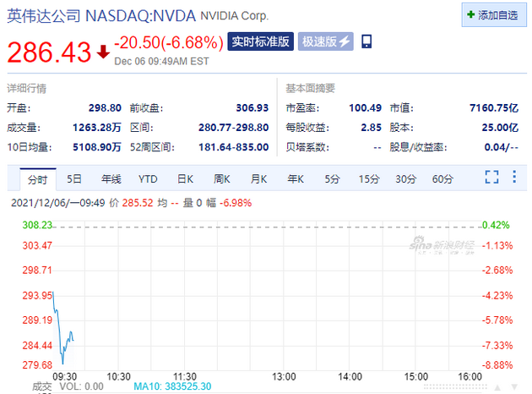
Task: Switch to speed version 极速版
Action: pos(326,41)
